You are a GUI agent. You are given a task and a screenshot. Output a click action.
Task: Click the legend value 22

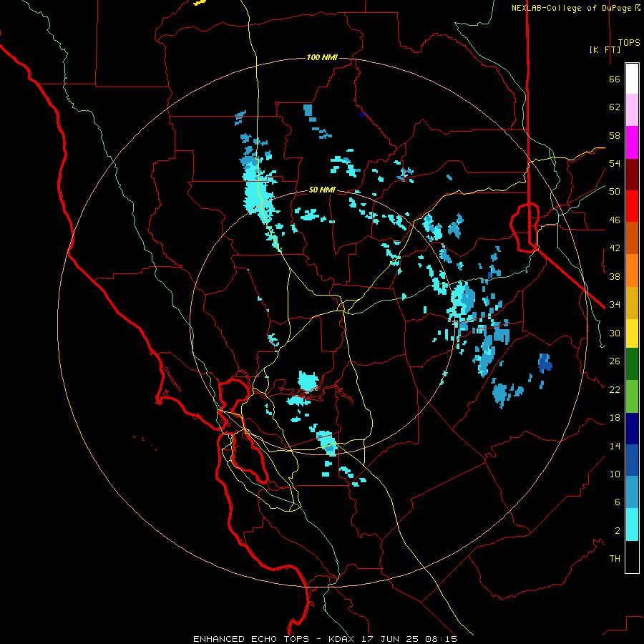615,389
